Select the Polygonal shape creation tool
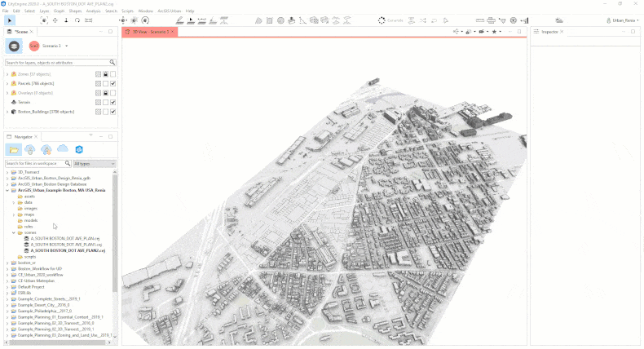This screenshot has width=644, height=349. point(258,20)
